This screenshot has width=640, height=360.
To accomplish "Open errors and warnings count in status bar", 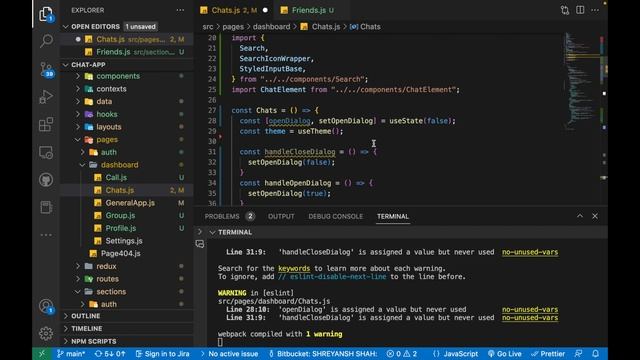I will [x=402, y=354].
